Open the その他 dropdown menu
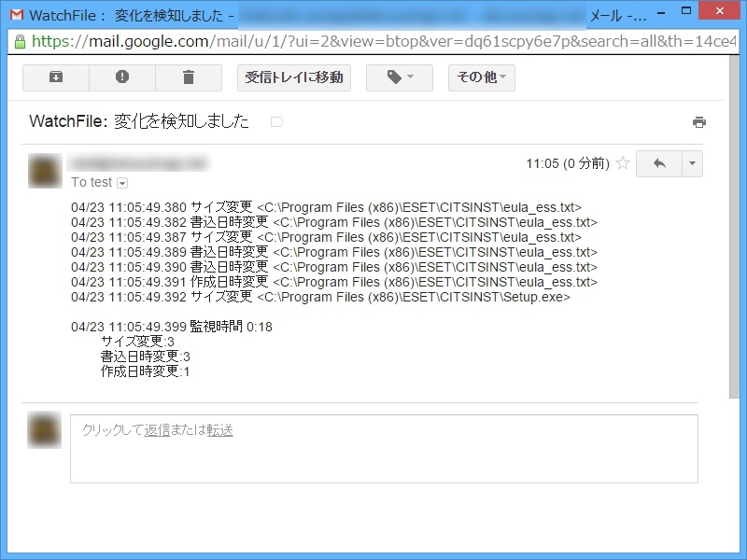The image size is (747, 560). point(481,77)
